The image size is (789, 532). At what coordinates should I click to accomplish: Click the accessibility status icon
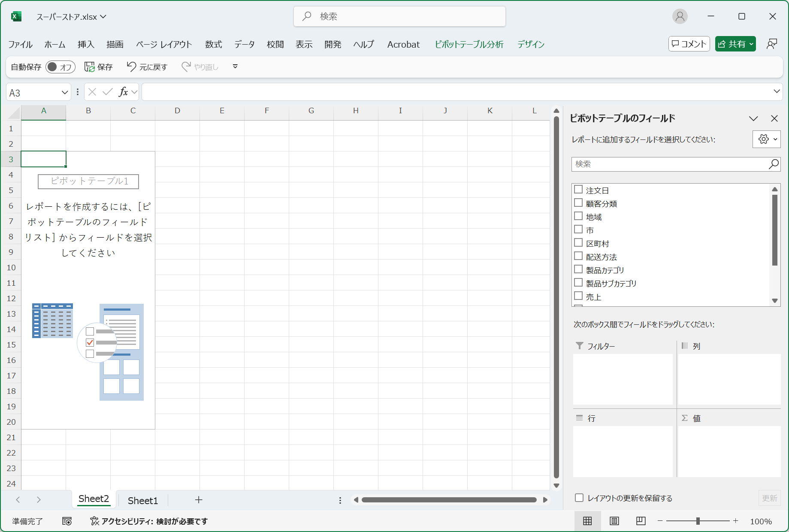[94, 521]
